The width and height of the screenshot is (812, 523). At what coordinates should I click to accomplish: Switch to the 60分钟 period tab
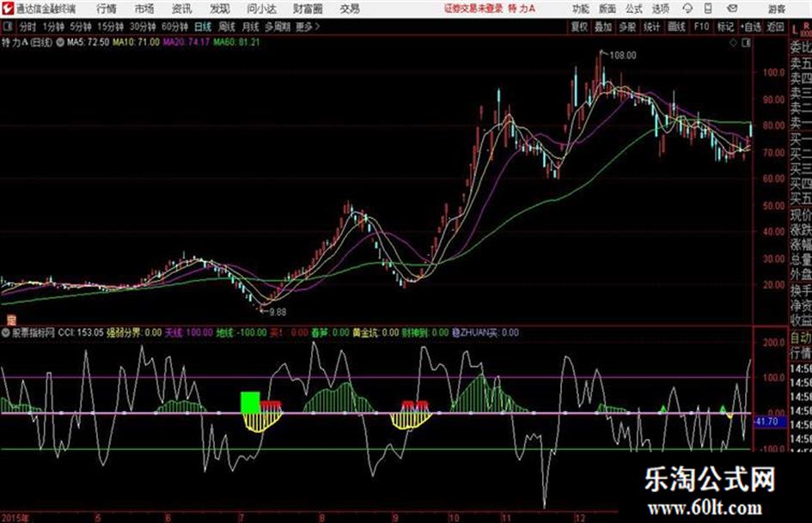tap(174, 27)
